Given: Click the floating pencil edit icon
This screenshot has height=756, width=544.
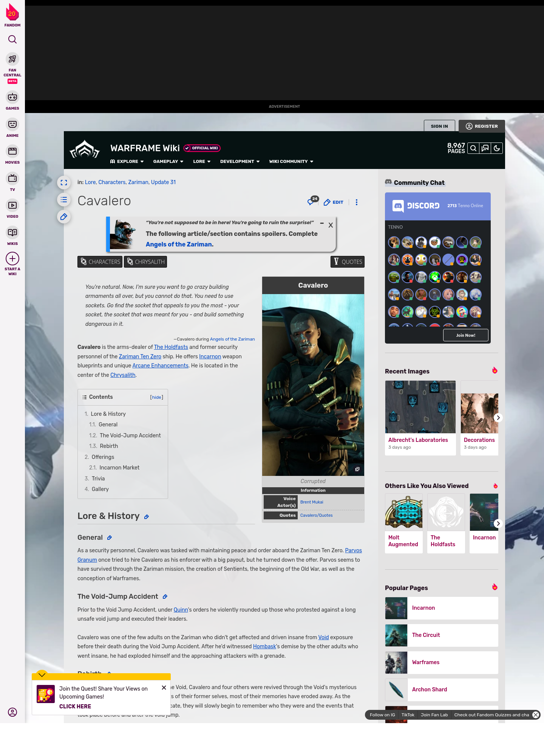Looking at the screenshot, I should [64, 217].
